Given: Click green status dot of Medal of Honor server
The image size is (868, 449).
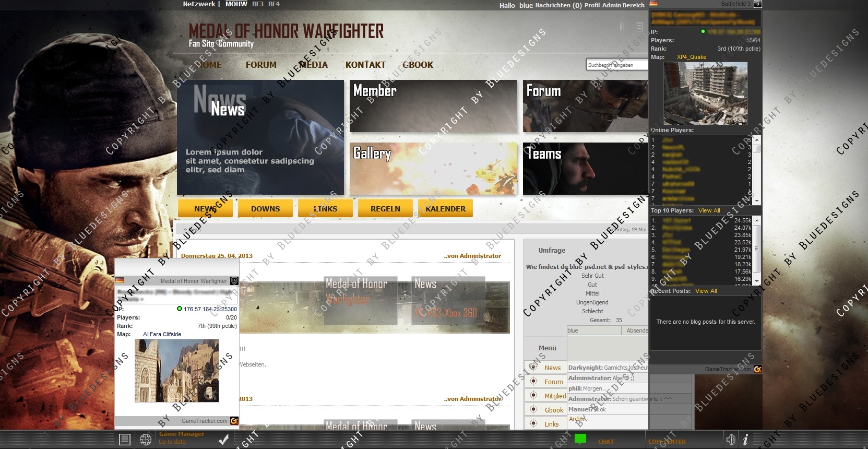Looking at the screenshot, I should pos(180,309).
